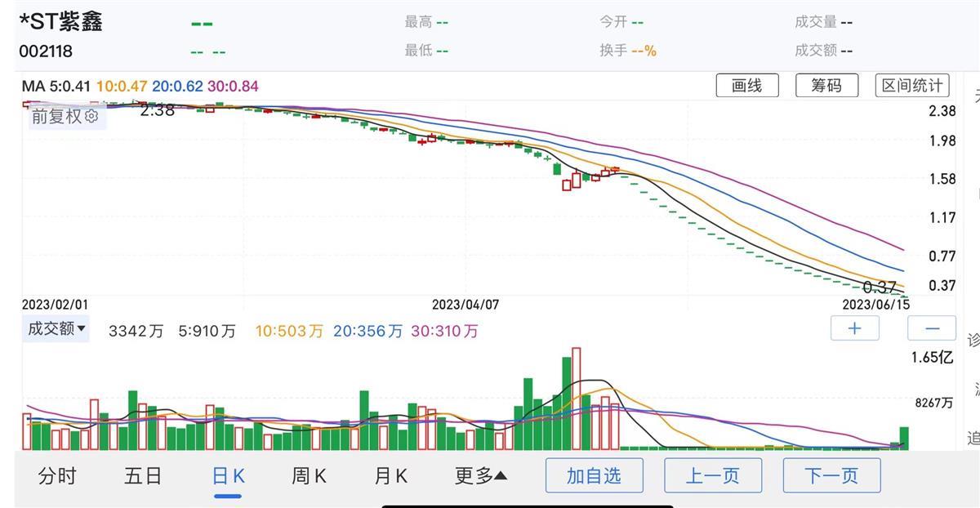Open the 画线 drawing tool

point(747,85)
